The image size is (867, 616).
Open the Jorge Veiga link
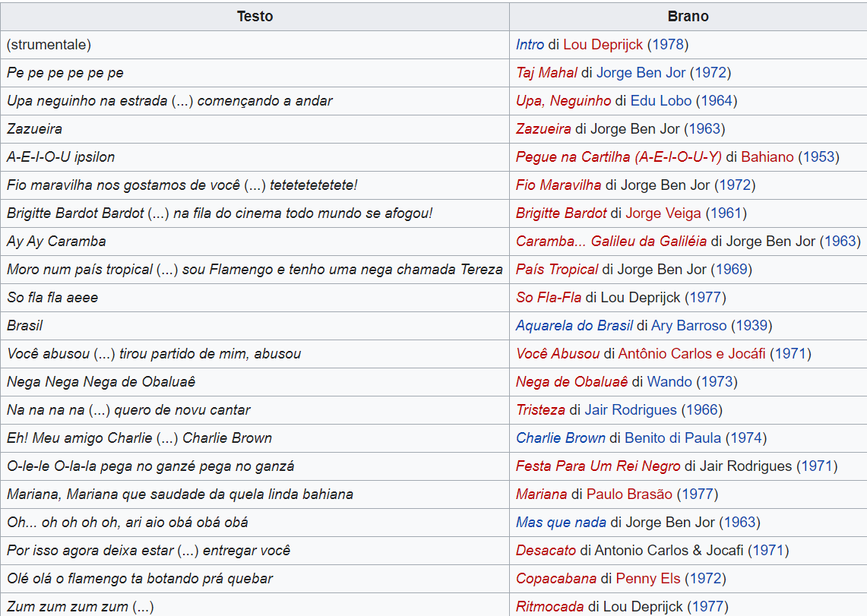point(663,213)
